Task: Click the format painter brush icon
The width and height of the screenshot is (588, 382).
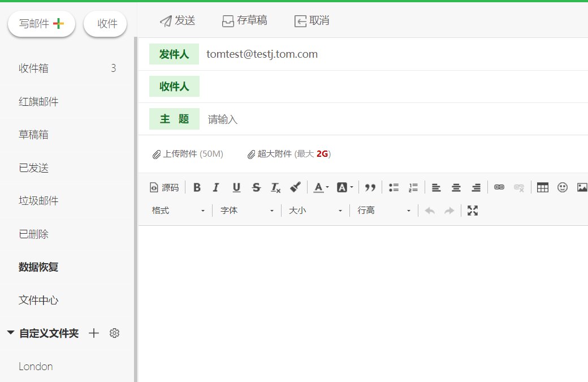Action: (295, 187)
